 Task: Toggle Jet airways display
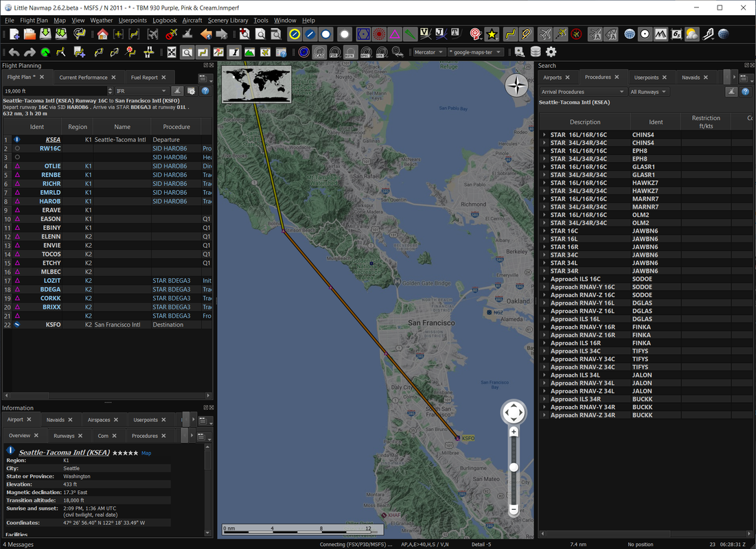pyautogui.click(x=439, y=34)
